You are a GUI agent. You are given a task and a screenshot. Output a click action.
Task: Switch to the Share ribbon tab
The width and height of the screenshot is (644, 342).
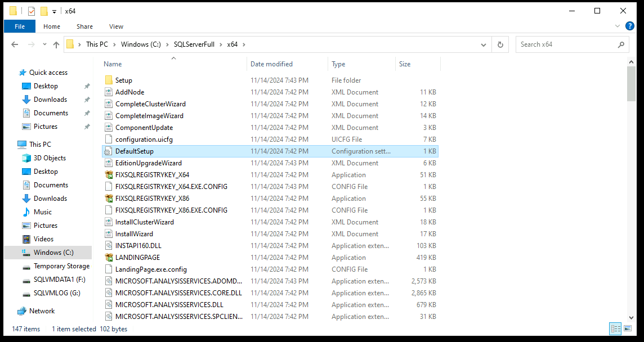pos(84,26)
